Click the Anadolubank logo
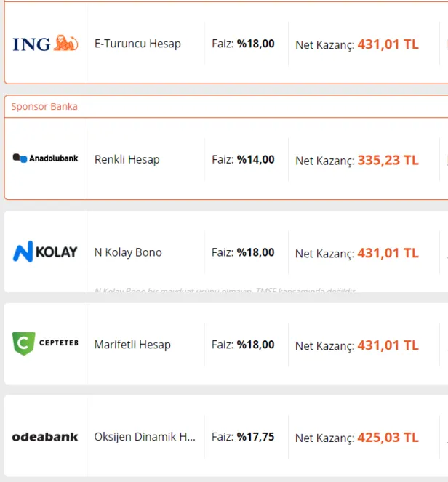 pyautogui.click(x=45, y=158)
